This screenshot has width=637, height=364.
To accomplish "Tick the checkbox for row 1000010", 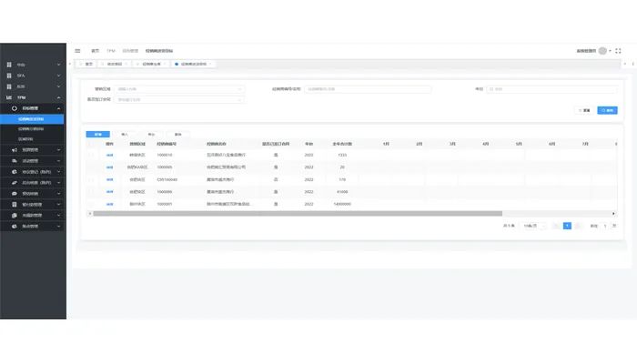I will [91, 156].
